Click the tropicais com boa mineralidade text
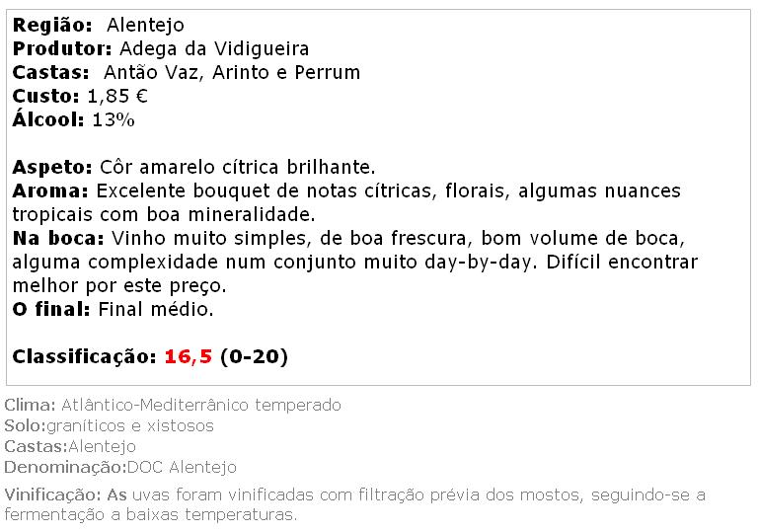Image resolution: width=759 pixels, height=532 pixels. (164, 215)
